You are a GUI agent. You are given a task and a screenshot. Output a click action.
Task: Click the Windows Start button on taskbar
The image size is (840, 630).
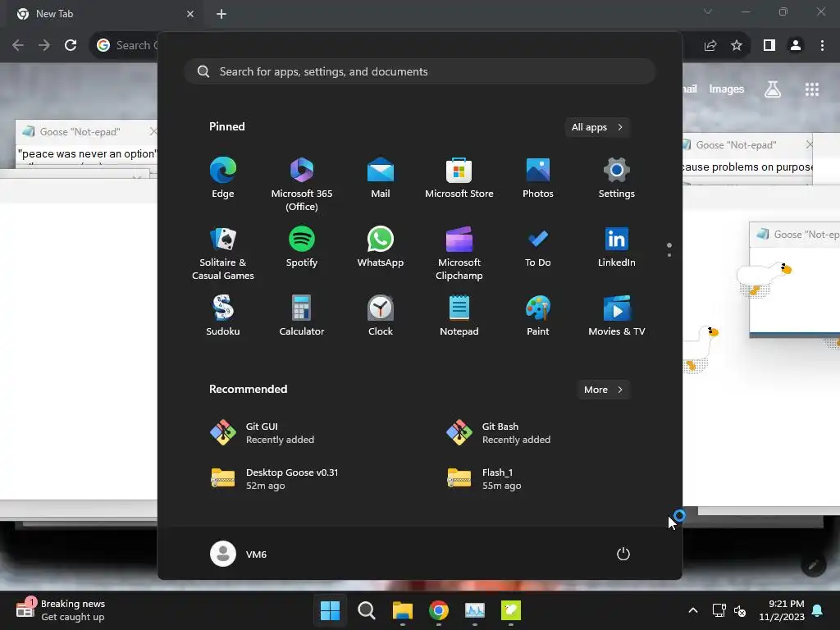(330, 610)
